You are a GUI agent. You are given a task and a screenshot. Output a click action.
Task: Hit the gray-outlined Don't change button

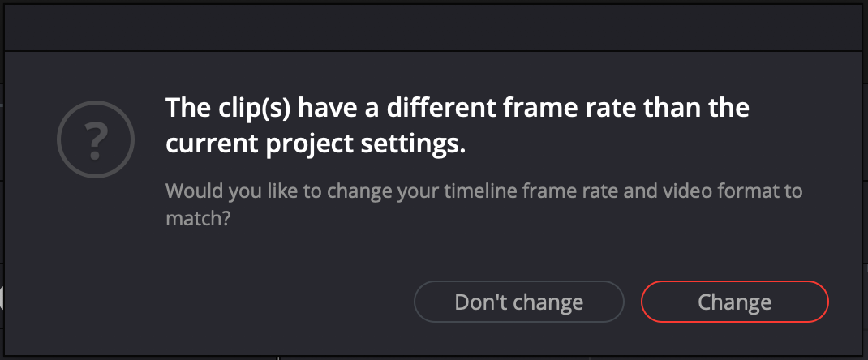tap(518, 302)
